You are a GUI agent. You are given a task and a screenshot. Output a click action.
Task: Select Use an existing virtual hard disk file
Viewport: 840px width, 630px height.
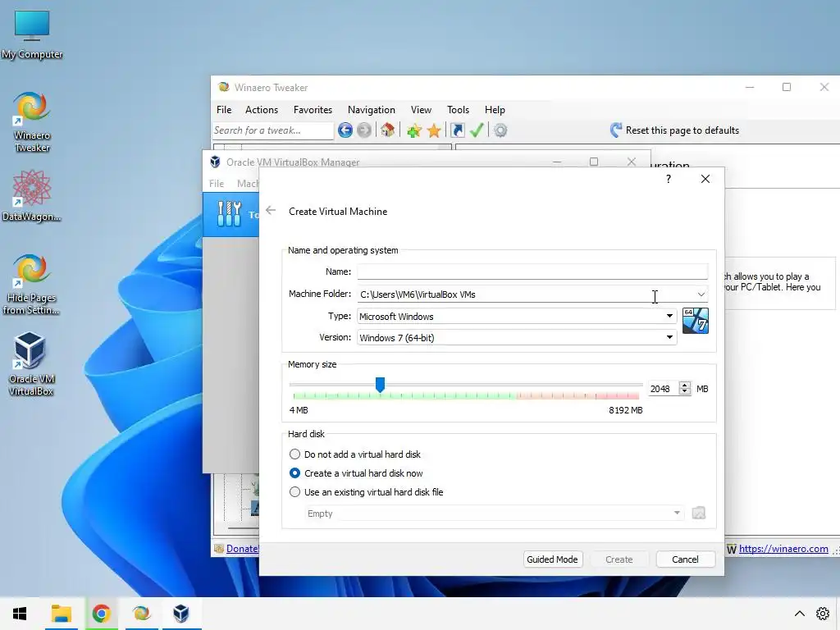pyautogui.click(x=294, y=492)
